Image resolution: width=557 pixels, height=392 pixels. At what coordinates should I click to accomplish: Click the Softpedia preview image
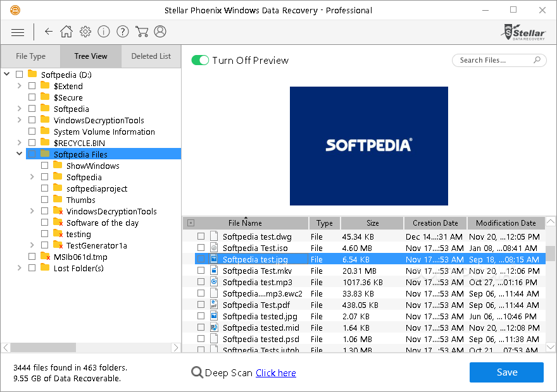369,146
